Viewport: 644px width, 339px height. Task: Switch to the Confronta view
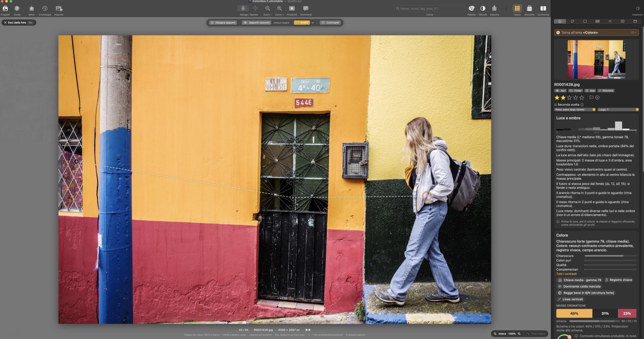click(x=543, y=9)
